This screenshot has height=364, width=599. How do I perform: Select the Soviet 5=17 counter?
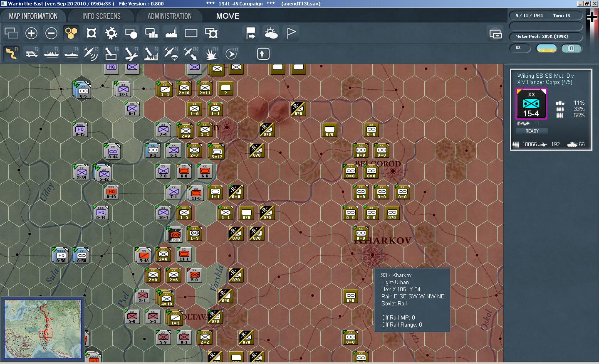[217, 152]
